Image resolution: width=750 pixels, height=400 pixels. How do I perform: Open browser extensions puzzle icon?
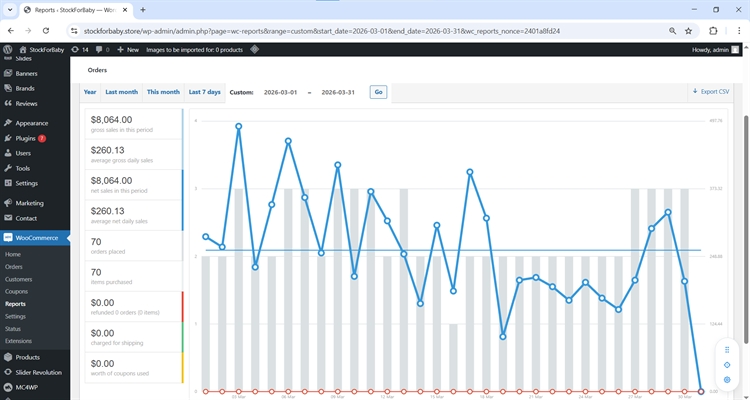click(713, 31)
